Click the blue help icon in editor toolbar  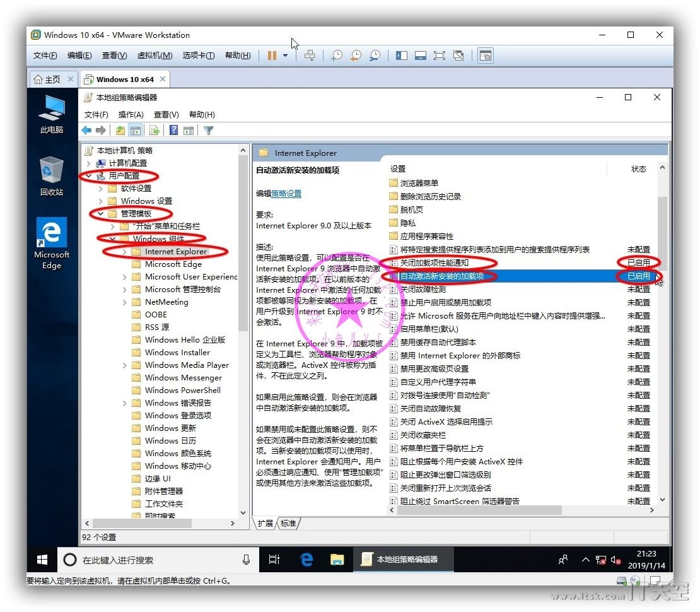[x=173, y=131]
